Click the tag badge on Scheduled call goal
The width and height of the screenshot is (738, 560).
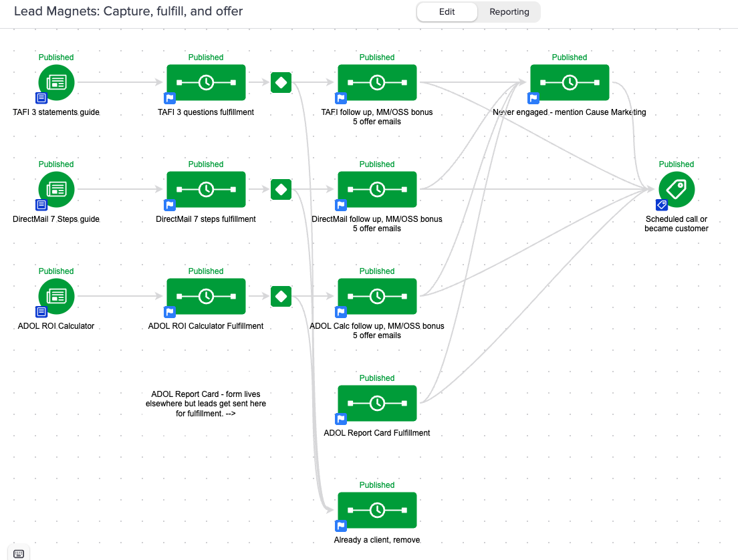pyautogui.click(x=662, y=204)
